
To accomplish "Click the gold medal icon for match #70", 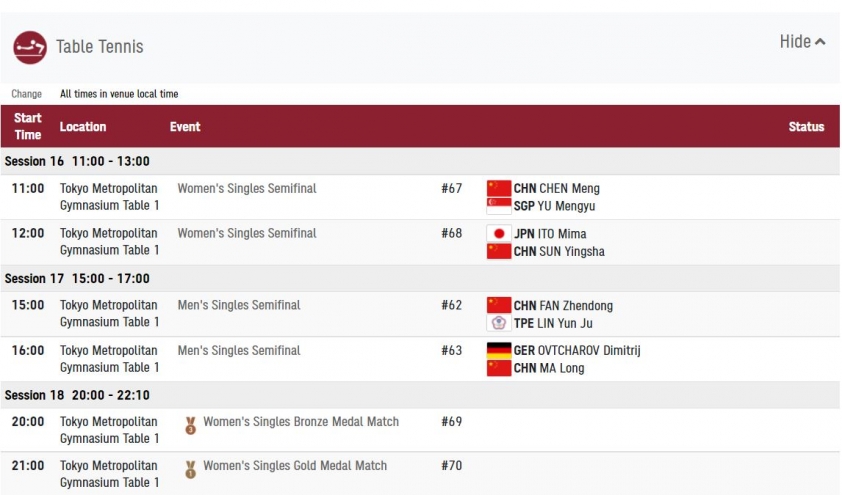I will point(191,470).
